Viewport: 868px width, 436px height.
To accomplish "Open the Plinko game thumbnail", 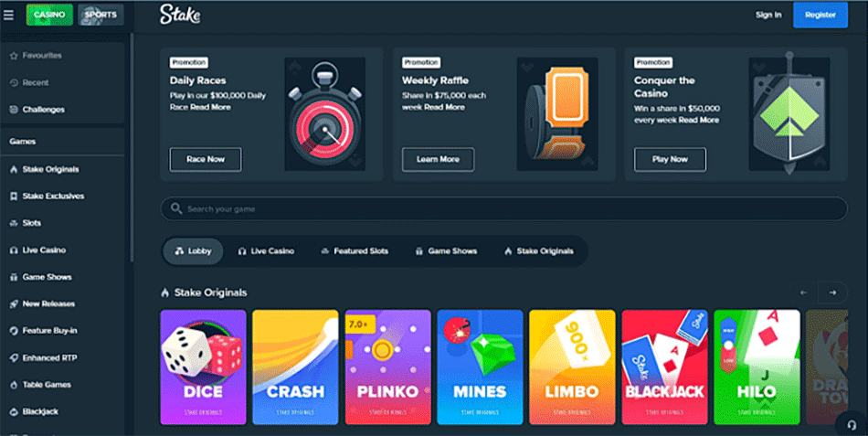I will pos(388,367).
